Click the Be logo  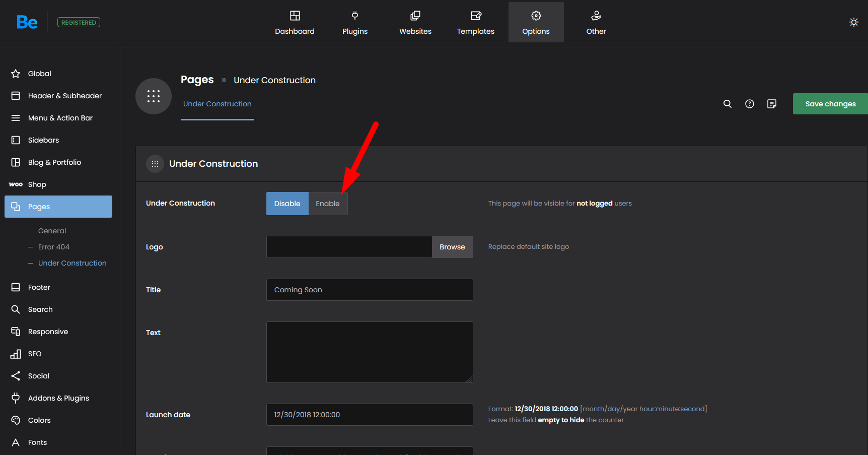pyautogui.click(x=27, y=22)
